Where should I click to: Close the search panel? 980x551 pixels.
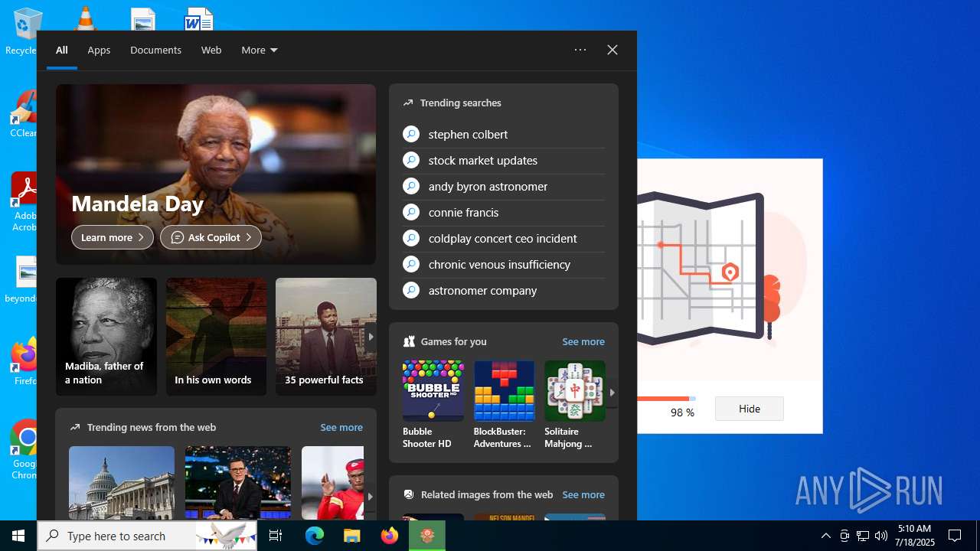[612, 50]
